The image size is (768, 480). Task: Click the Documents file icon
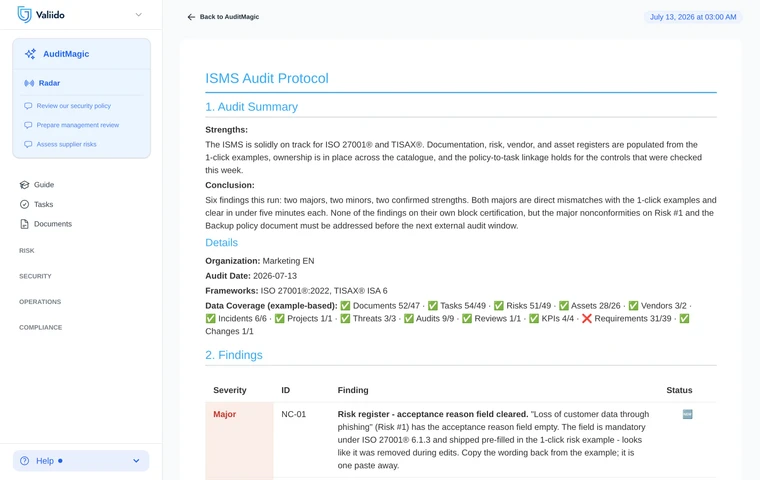click(x=24, y=224)
